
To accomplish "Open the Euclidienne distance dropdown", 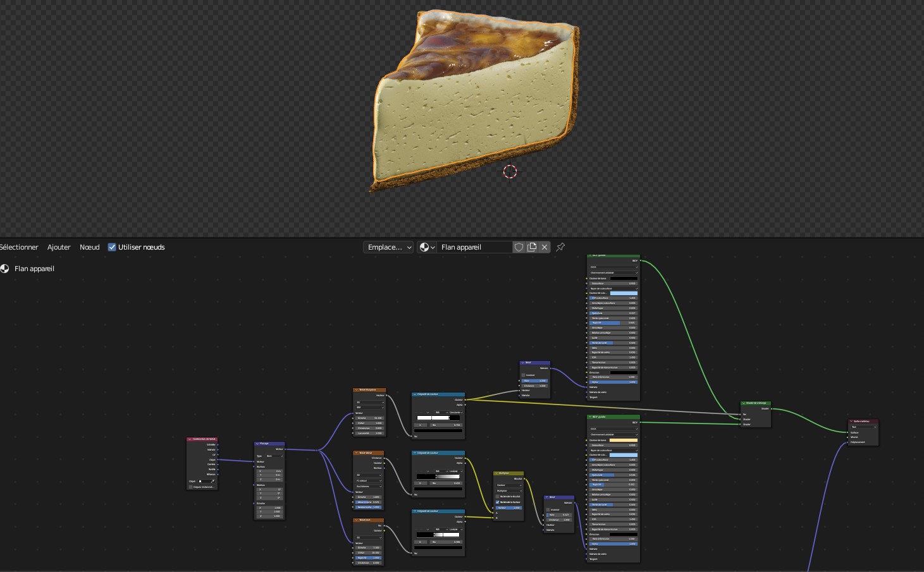I will pyautogui.click(x=369, y=486).
